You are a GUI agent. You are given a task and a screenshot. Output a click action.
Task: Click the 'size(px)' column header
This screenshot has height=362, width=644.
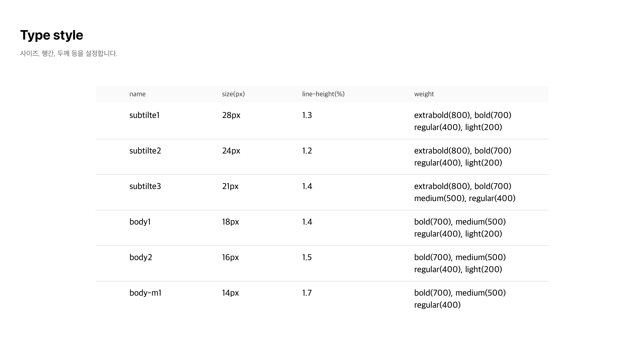tap(233, 94)
